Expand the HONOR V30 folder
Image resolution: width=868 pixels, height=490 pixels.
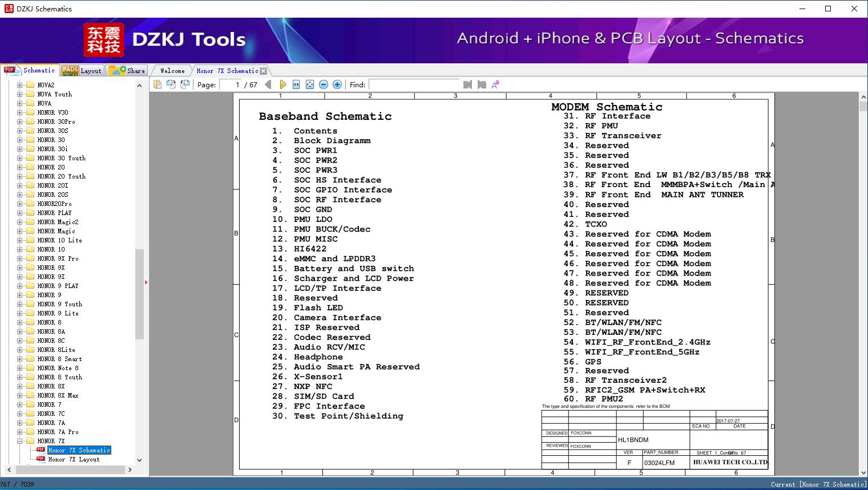(x=19, y=112)
